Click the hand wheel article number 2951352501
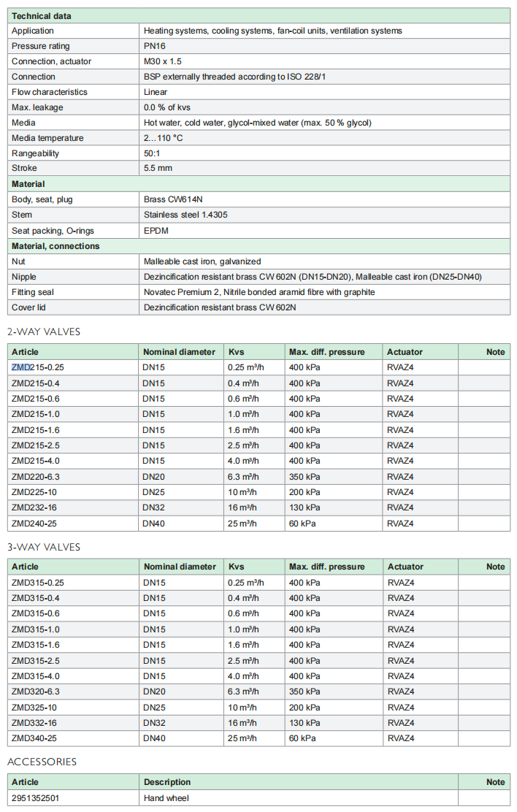 click(x=35, y=798)
